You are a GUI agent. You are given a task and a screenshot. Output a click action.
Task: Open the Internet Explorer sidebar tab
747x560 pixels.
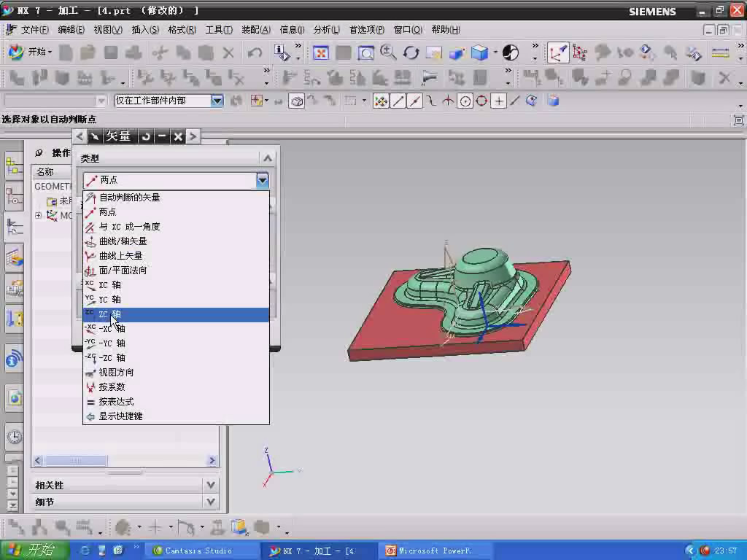point(14,397)
